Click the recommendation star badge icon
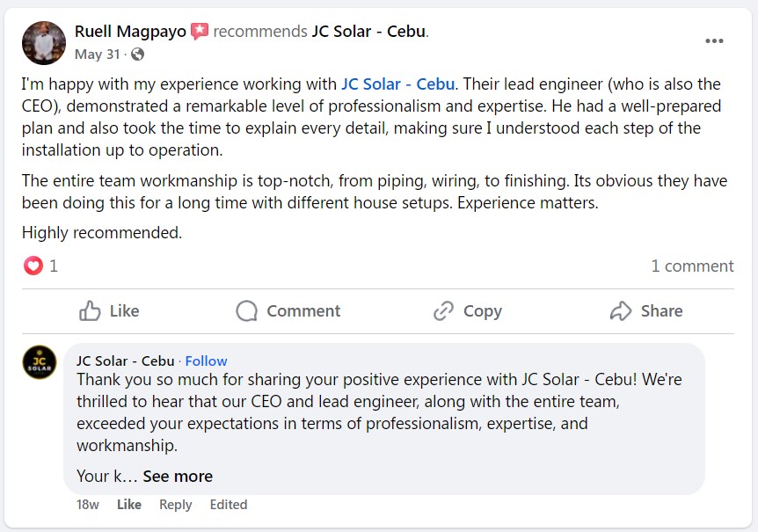This screenshot has width=758, height=532. [200, 32]
